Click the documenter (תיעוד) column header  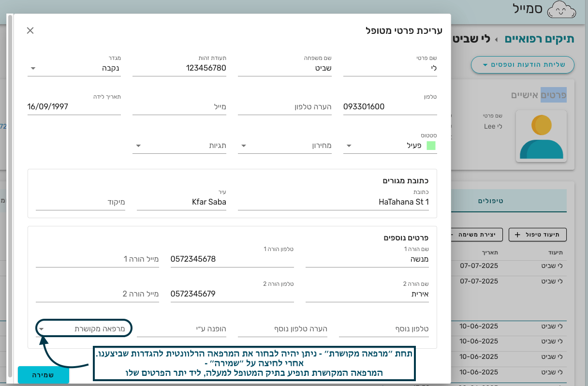click(x=556, y=252)
